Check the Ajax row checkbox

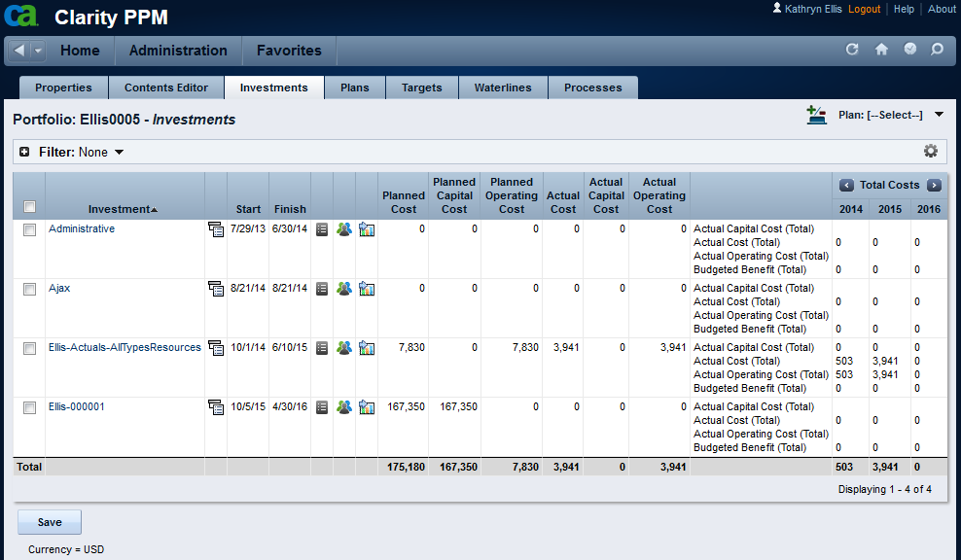(x=29, y=289)
